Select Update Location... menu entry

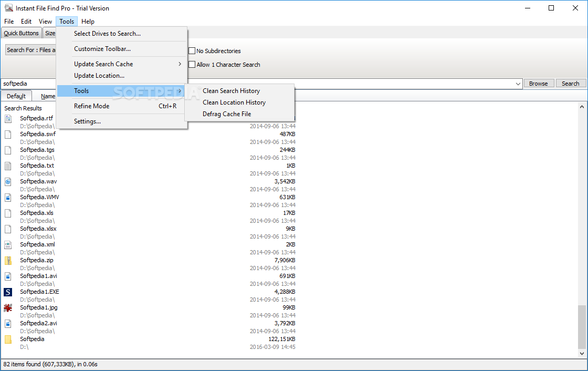click(x=122, y=76)
